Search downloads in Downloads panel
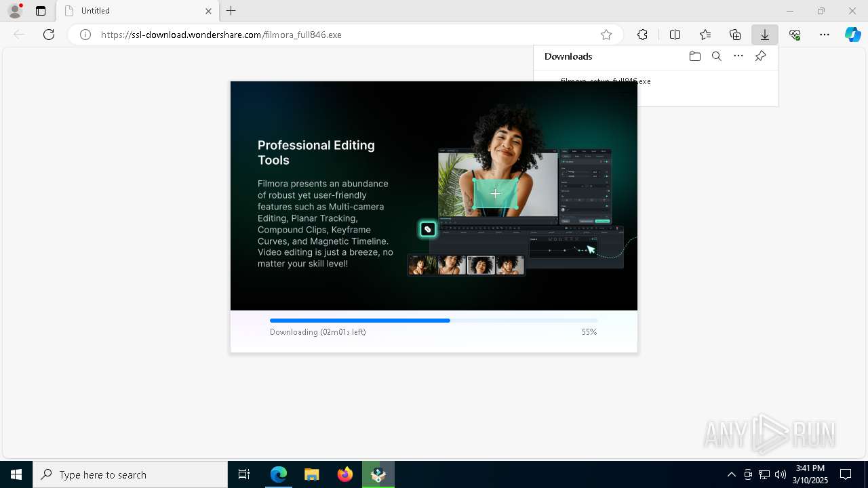 717,56
